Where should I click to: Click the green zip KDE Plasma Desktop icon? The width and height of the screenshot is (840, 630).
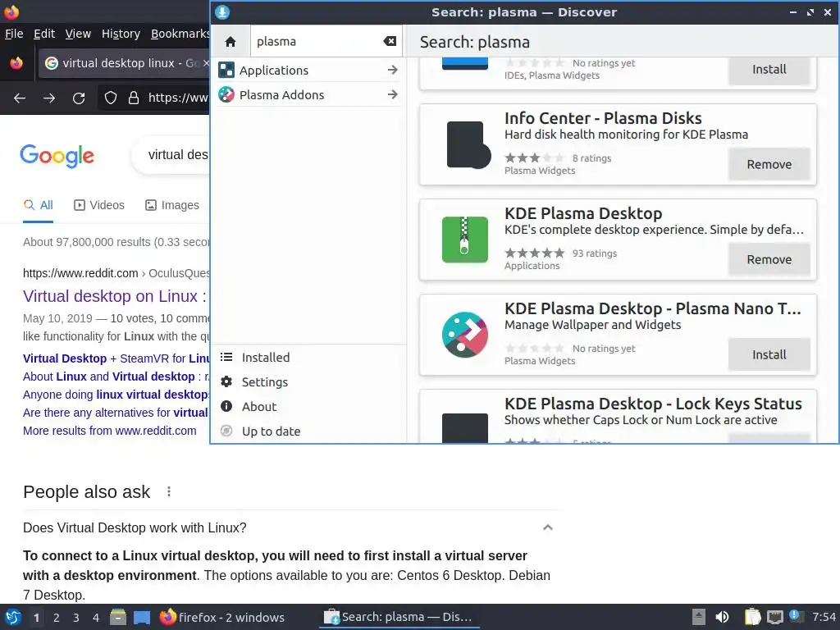click(x=465, y=240)
